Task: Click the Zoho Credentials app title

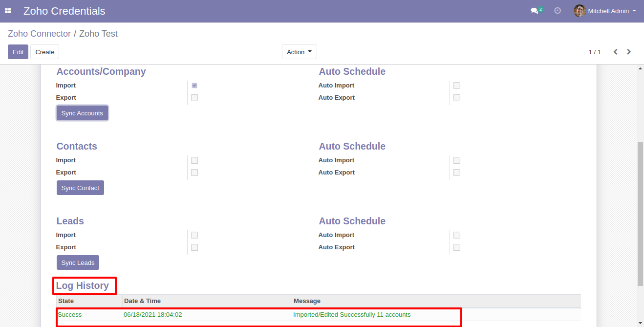Action: tap(64, 11)
